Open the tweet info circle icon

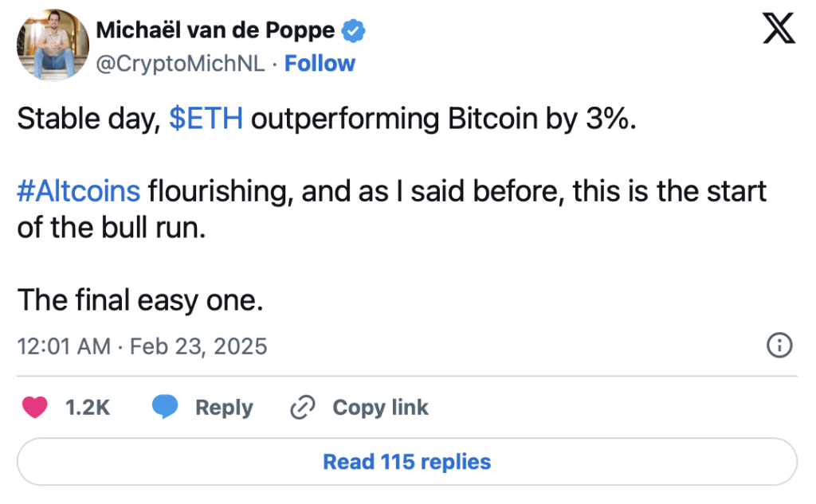coord(779,346)
